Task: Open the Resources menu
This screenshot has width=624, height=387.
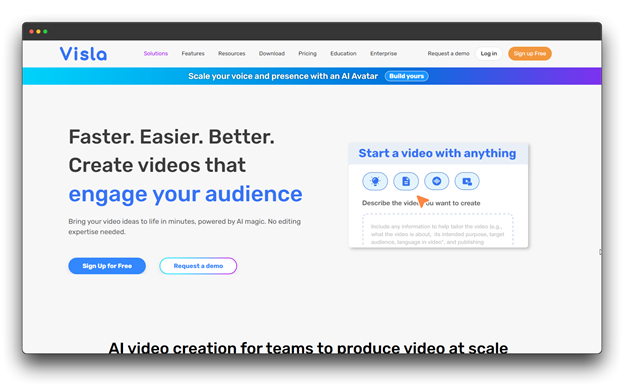Action: 232,53
